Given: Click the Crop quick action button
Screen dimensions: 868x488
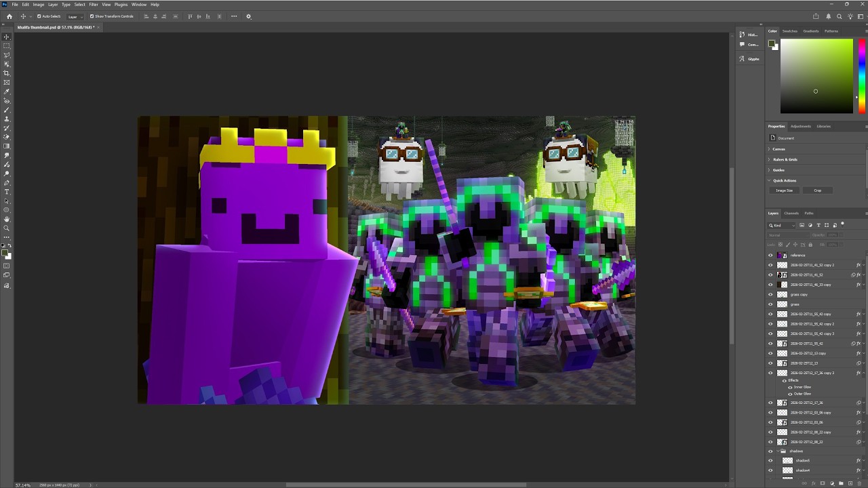Looking at the screenshot, I should 818,190.
